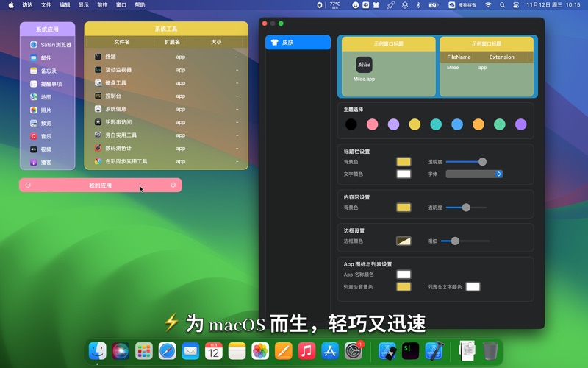Open Safari浏览器 in the 系统应用 panel
Screen dimensions: 588x368
(50, 45)
